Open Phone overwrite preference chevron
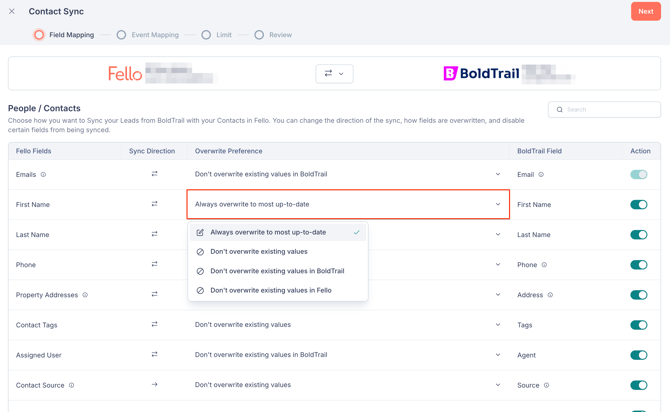The height and width of the screenshot is (412, 670). [498, 265]
